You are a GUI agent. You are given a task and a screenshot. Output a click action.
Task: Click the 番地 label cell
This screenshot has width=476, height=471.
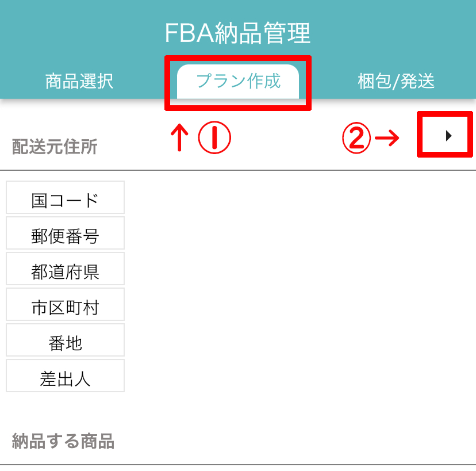point(65,343)
